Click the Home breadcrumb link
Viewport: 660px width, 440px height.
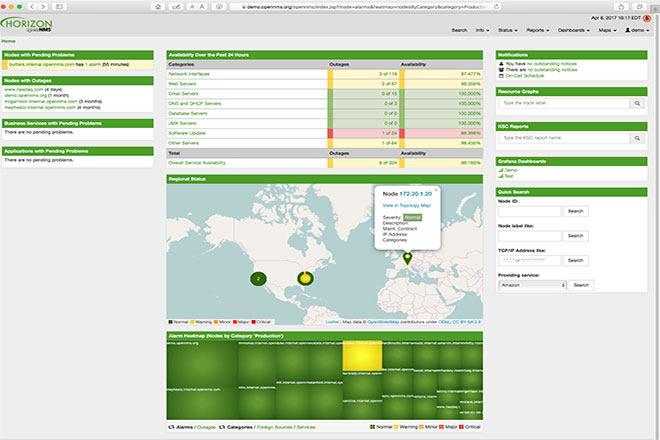8,41
